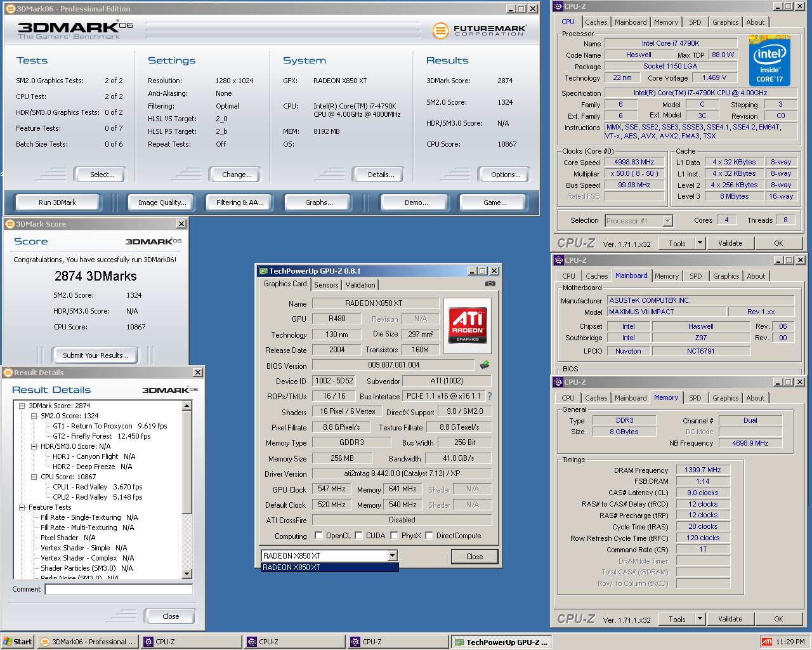Screen dimensions: 812x650
Task: Enable the CUDA checkbox in GPU-Z
Action: pos(358,535)
